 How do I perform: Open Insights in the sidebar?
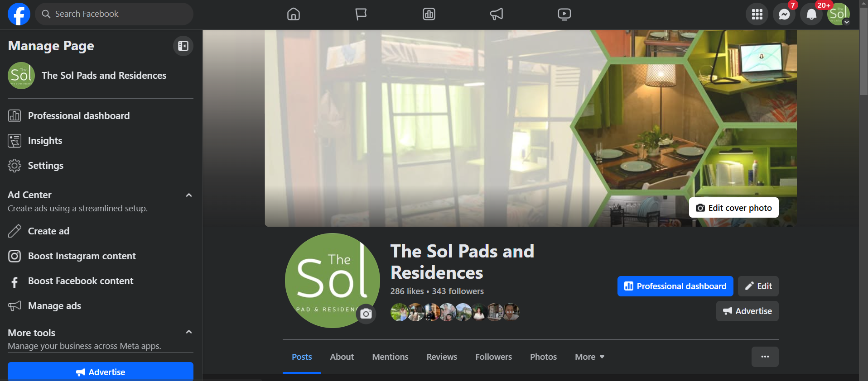click(x=101, y=141)
